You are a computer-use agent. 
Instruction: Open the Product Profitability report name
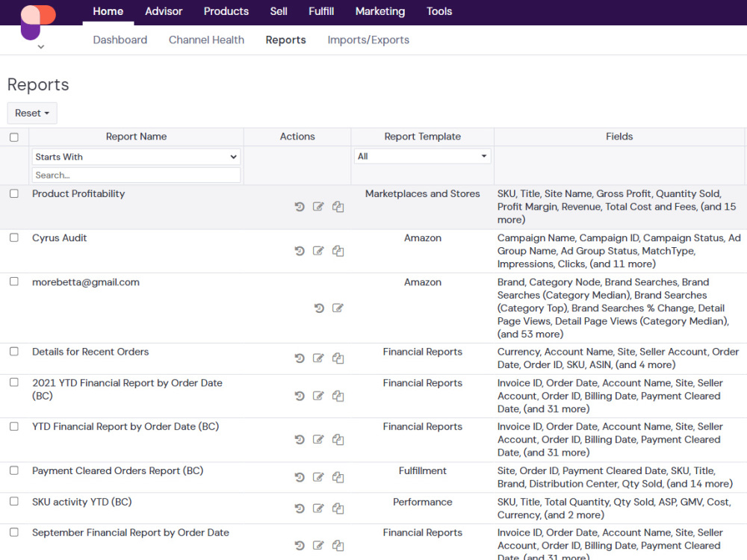click(x=78, y=194)
